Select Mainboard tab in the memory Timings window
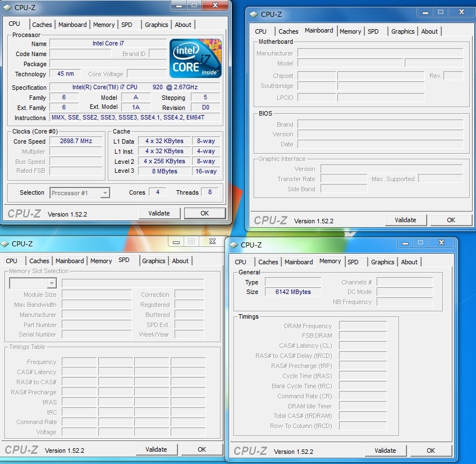This screenshot has width=476, height=464. (299, 262)
